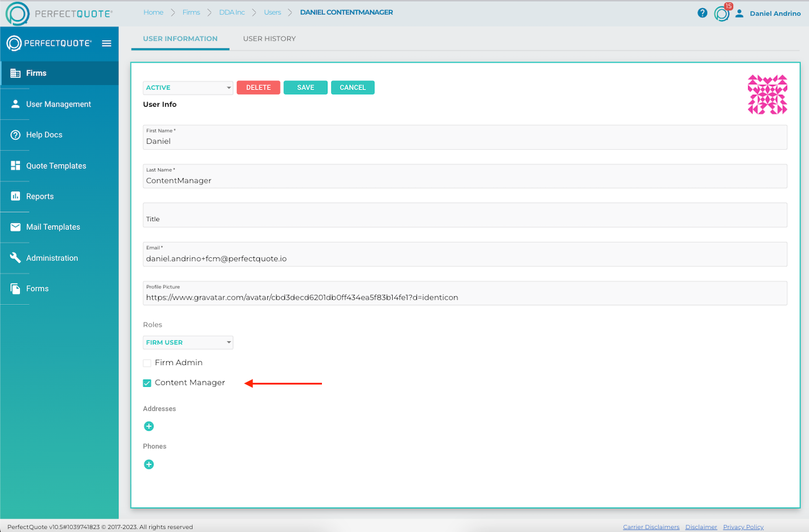The width and height of the screenshot is (809, 532).
Task: Open Reports in the sidebar
Action: (60, 196)
